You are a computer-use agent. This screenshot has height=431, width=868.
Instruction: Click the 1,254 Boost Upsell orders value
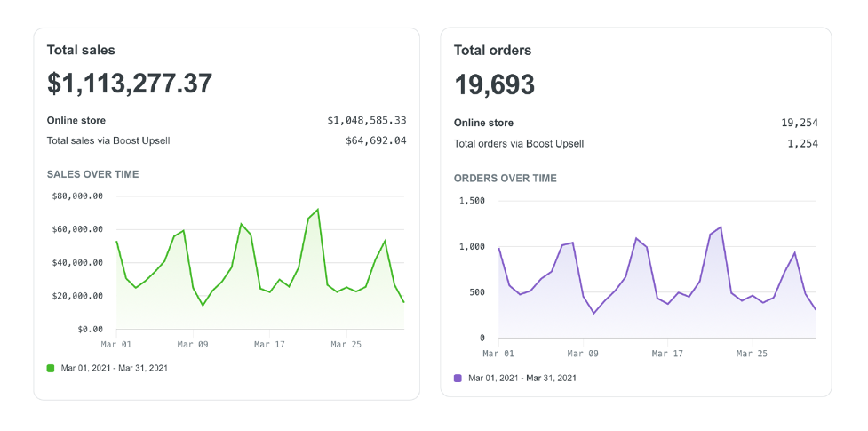point(802,143)
